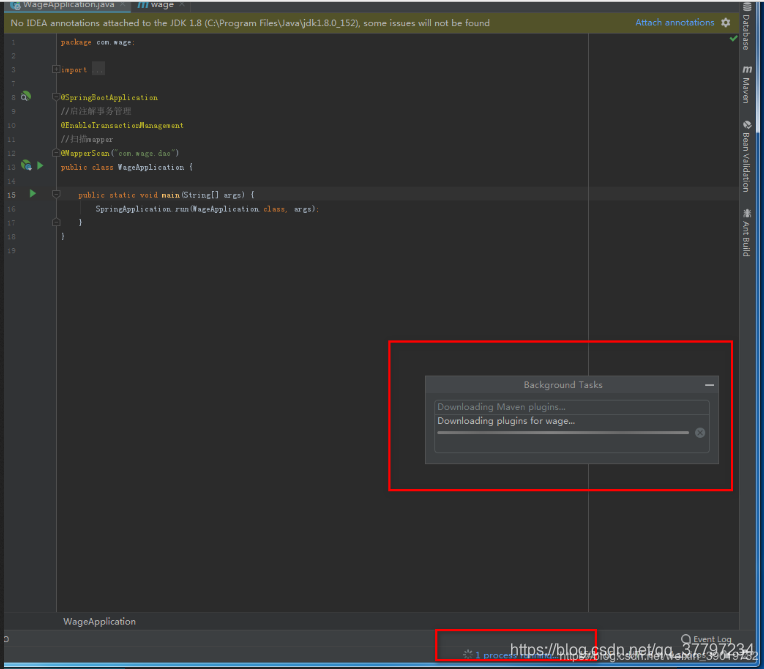
Task: Click the spinning process indicator icon
Action: point(468,654)
